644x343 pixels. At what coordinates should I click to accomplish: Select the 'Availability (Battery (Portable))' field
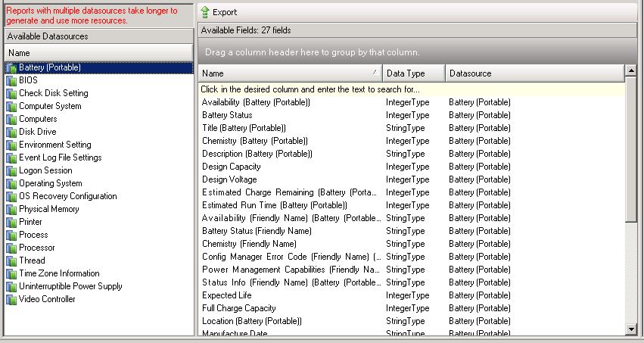point(256,102)
